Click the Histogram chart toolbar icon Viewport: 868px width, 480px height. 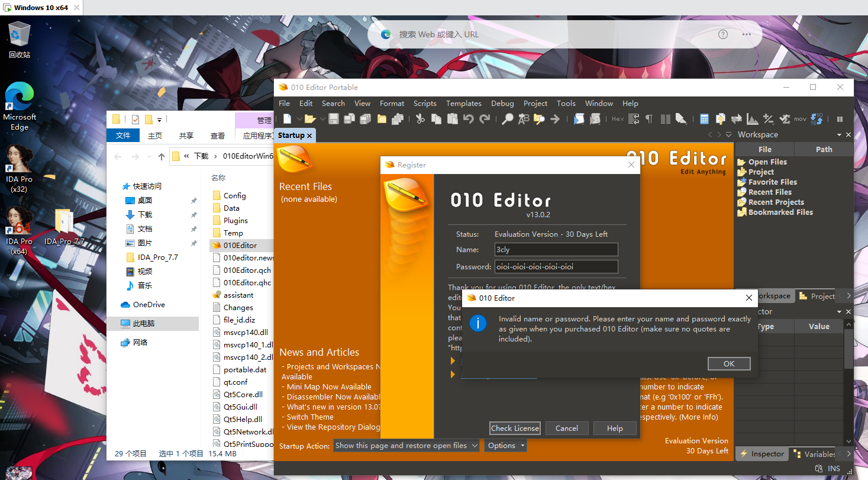(752, 119)
